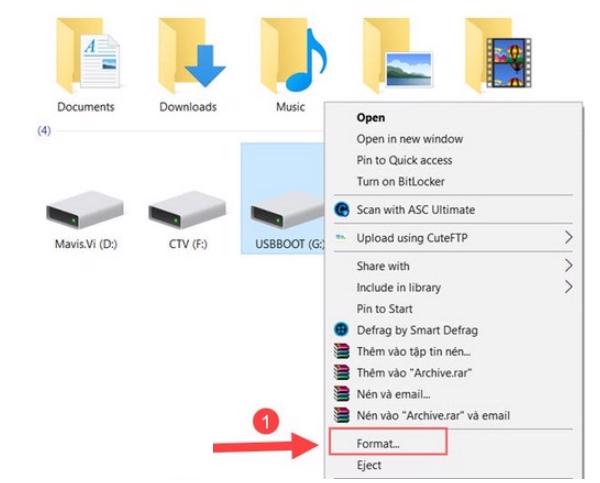
Task: Choose Open from the context menu
Action: coord(371,117)
